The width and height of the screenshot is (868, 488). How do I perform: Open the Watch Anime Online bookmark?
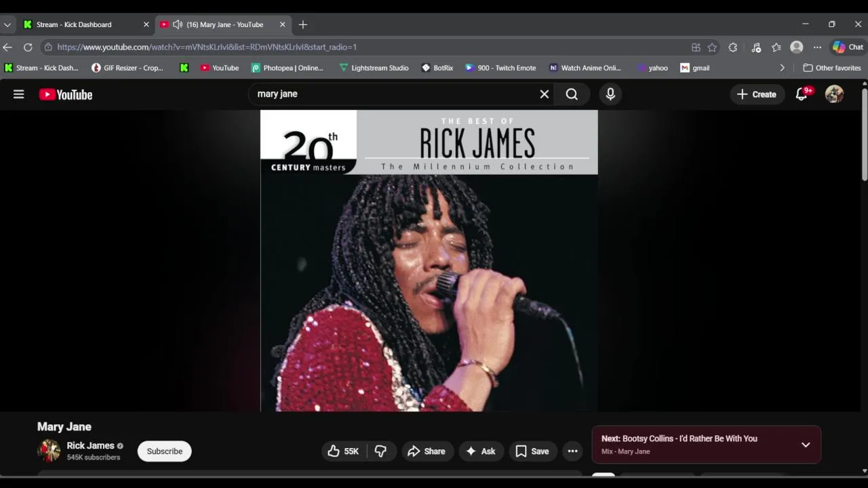click(x=585, y=68)
